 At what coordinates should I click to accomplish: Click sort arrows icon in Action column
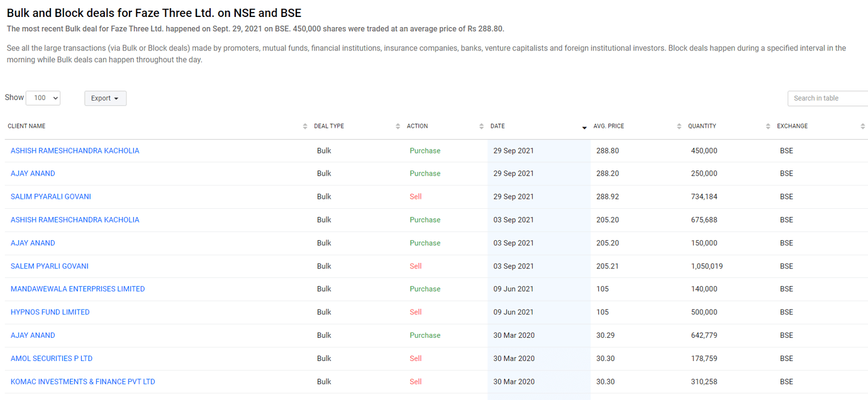(481, 126)
